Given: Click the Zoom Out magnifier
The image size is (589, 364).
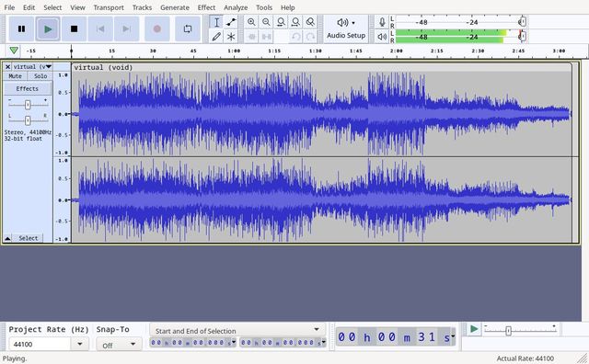Looking at the screenshot, I should pyautogui.click(x=266, y=22).
